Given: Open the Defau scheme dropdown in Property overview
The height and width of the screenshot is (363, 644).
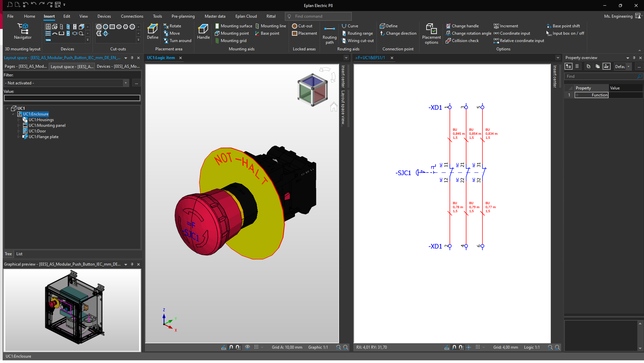Looking at the screenshot, I should coord(628,66).
